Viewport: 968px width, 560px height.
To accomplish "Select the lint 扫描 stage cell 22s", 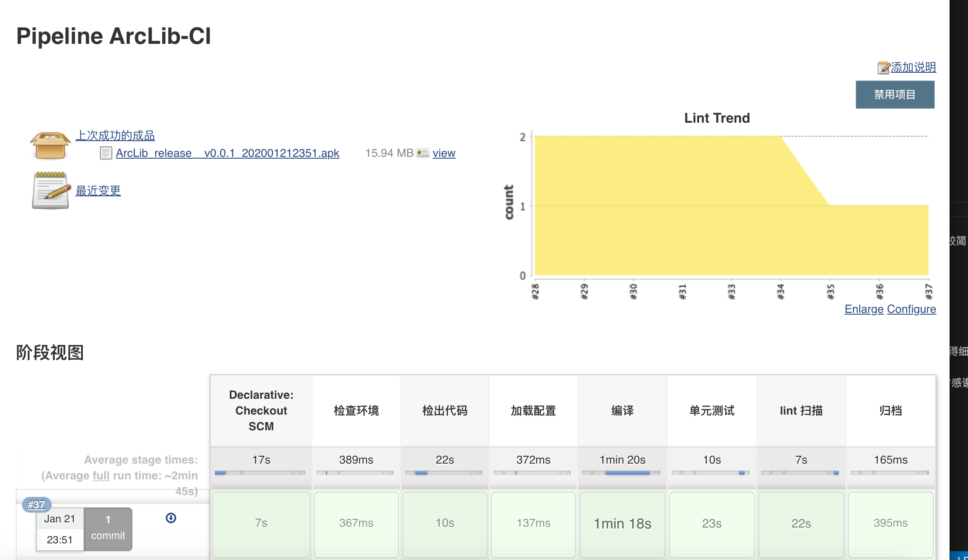I will [801, 524].
